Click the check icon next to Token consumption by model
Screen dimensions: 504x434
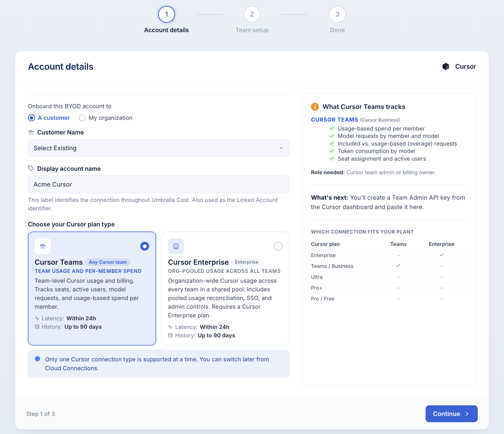(x=332, y=151)
